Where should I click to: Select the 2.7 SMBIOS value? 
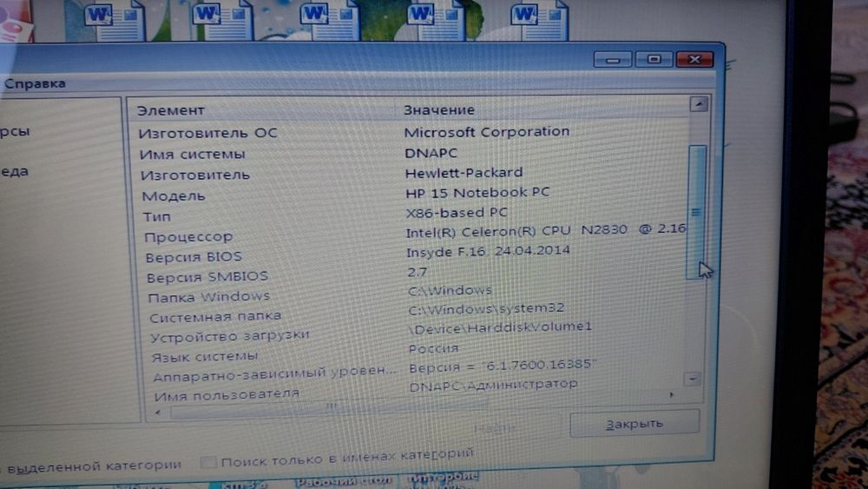pyautogui.click(x=417, y=273)
